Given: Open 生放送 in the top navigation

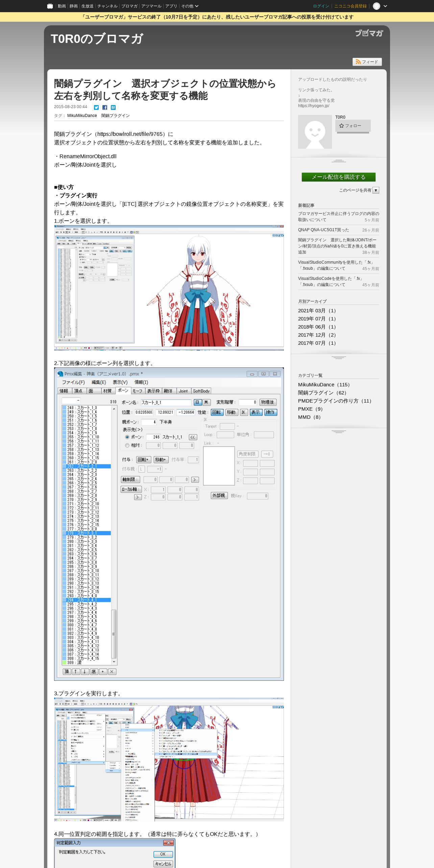Looking at the screenshot, I should (88, 6).
